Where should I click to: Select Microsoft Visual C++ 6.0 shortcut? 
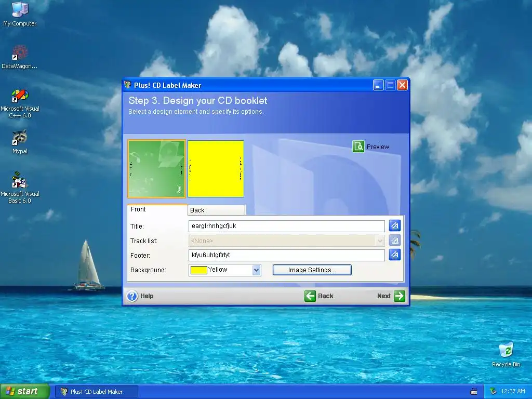click(x=20, y=103)
